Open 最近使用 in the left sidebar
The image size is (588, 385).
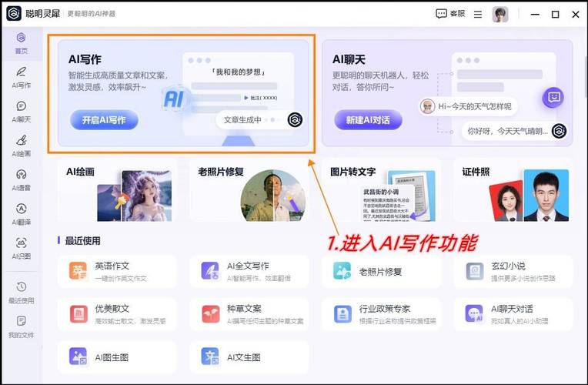21,293
